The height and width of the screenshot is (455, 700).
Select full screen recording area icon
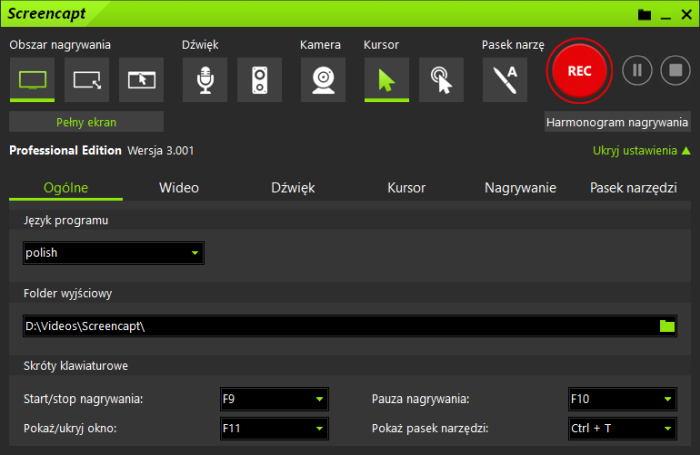[32, 79]
